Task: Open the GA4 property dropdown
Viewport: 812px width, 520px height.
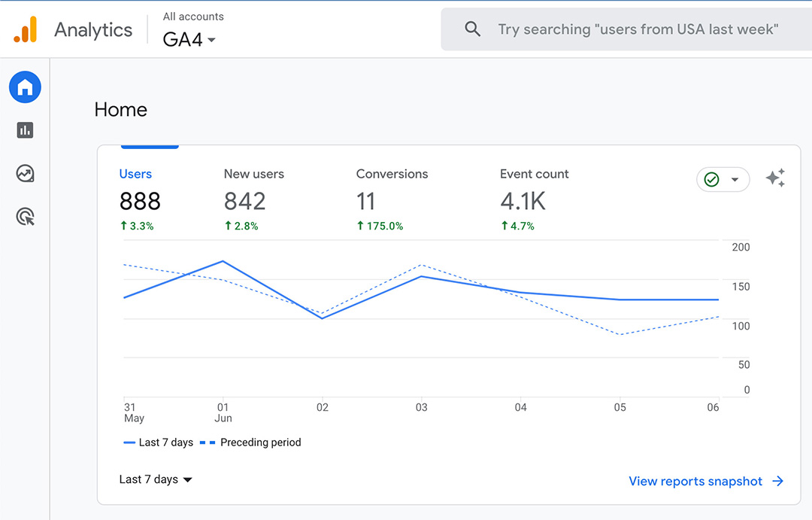Action: click(188, 40)
